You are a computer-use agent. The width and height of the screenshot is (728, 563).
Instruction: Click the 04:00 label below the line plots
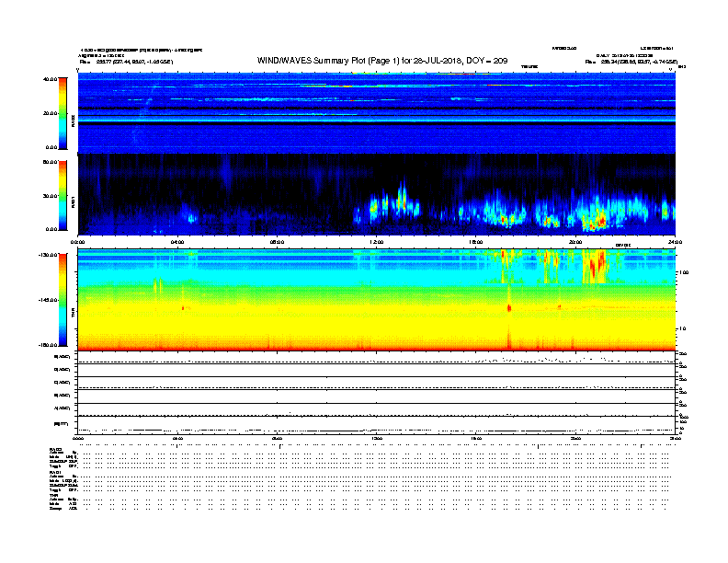pyautogui.click(x=177, y=438)
